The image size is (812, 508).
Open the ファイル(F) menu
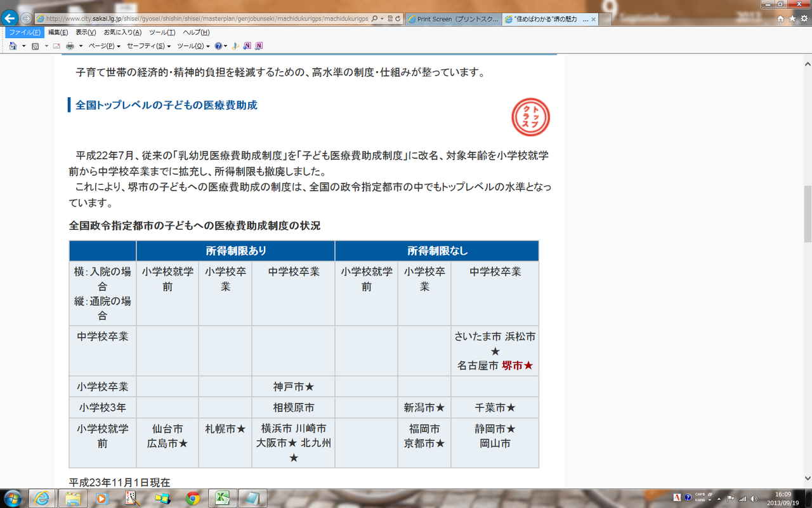tap(25, 32)
